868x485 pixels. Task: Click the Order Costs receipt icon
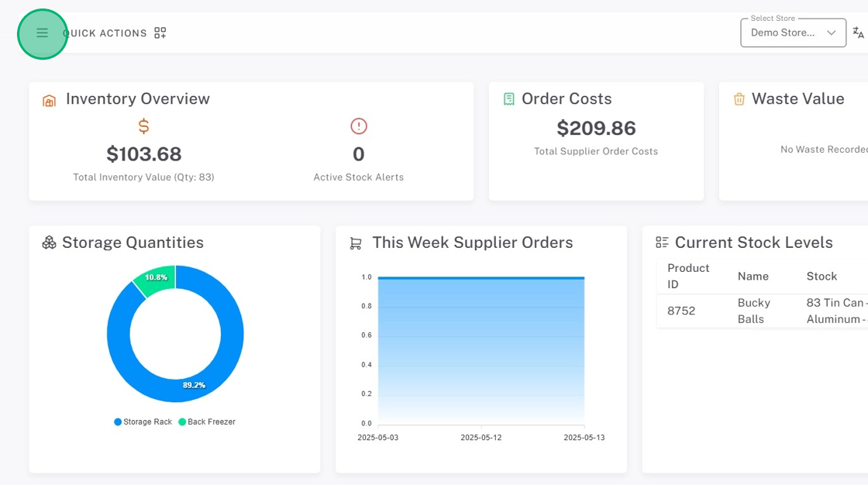[x=509, y=99]
